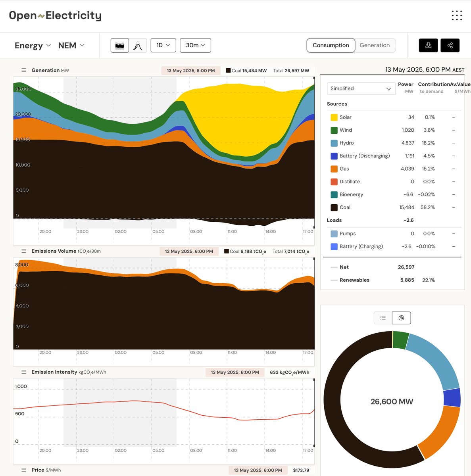Open the 1D range dropdown
Screen dimensions: 471x476
point(163,45)
